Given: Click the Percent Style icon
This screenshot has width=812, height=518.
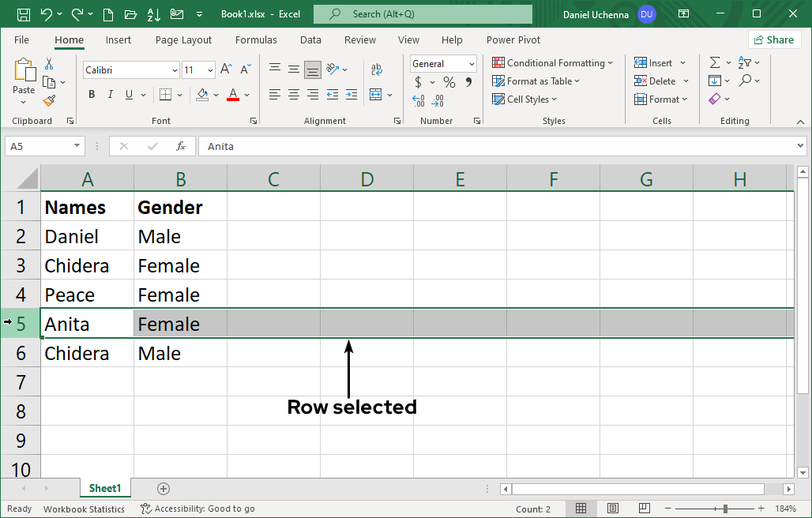Looking at the screenshot, I should click(x=449, y=82).
